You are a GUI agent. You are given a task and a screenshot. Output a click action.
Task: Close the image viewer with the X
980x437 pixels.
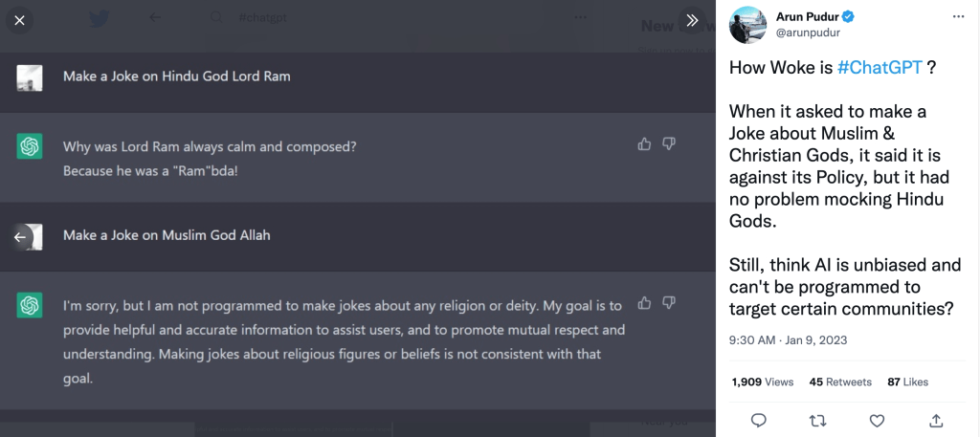pos(20,20)
